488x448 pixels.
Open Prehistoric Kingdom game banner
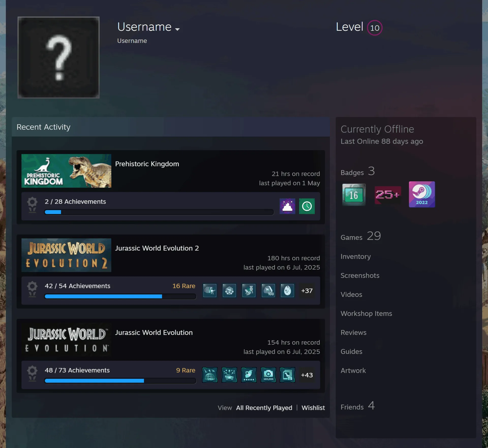66,171
